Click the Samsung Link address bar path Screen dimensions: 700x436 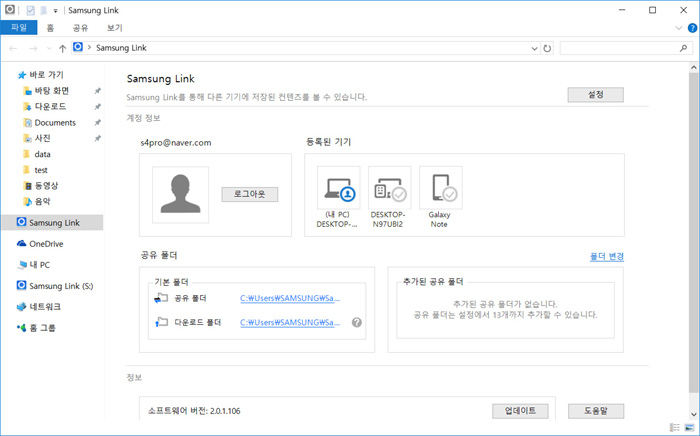coord(121,48)
